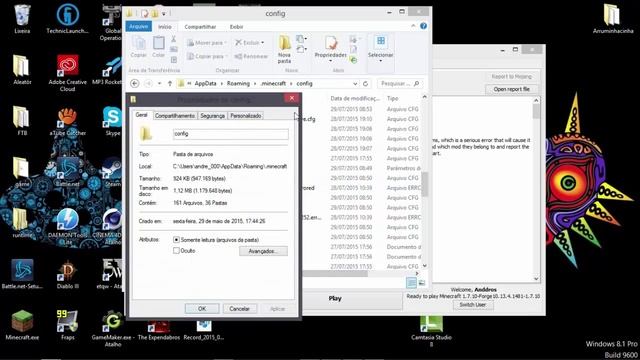Click the folder name field config

(x=231, y=134)
